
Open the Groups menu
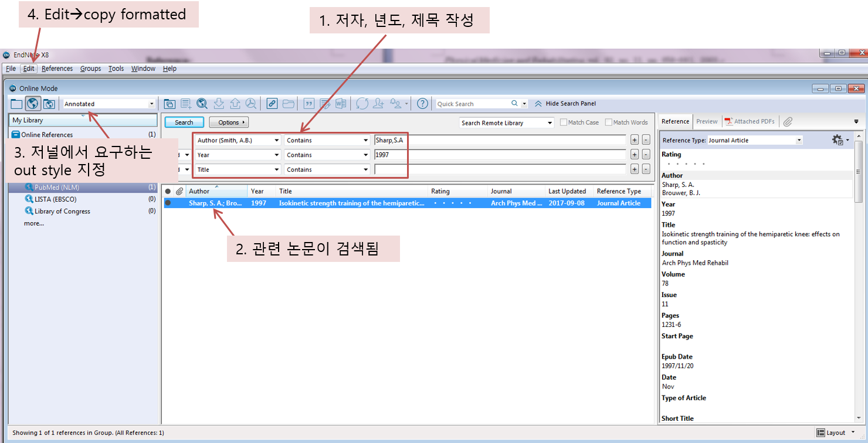pos(91,69)
